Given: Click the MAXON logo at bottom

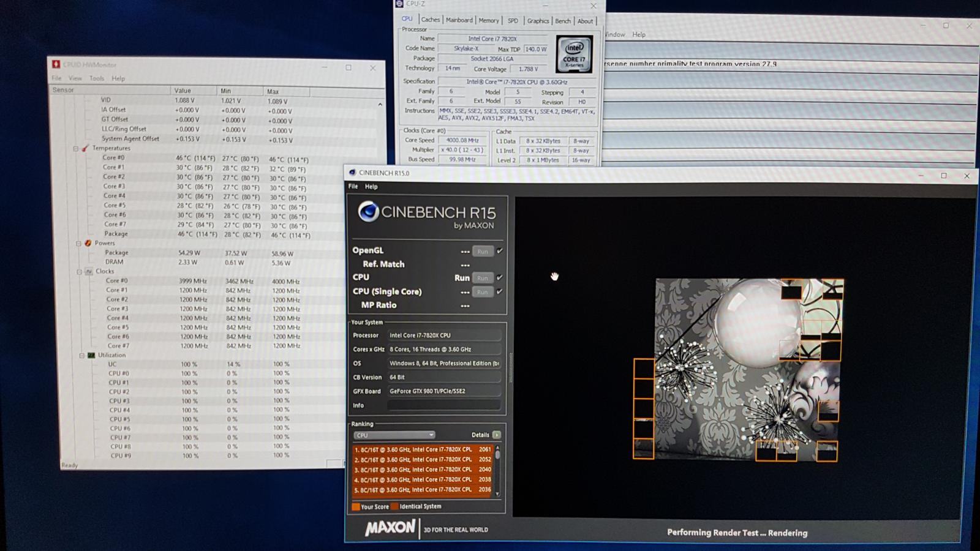Looking at the screenshot, I should click(x=390, y=528).
